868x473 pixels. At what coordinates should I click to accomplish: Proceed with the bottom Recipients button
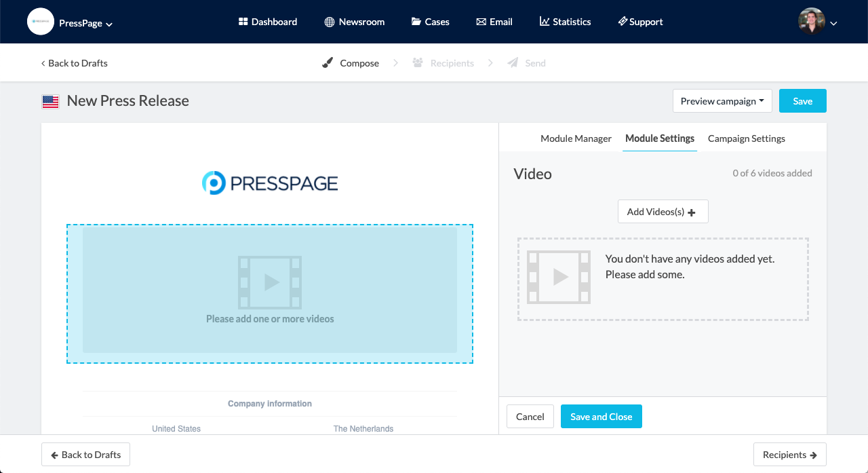pyautogui.click(x=790, y=455)
